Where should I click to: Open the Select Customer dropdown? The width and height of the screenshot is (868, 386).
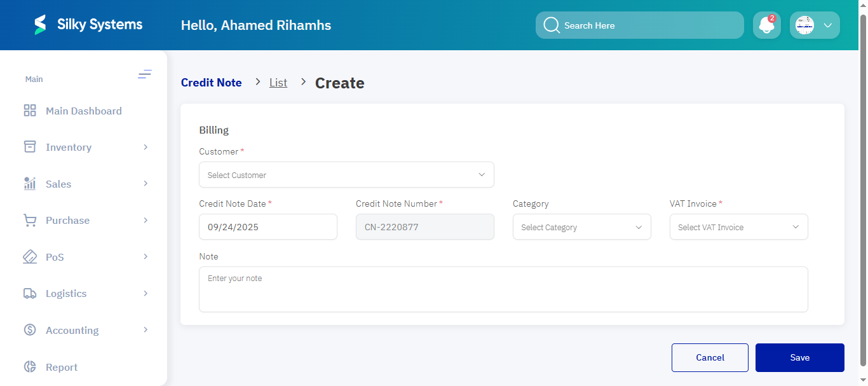click(346, 174)
